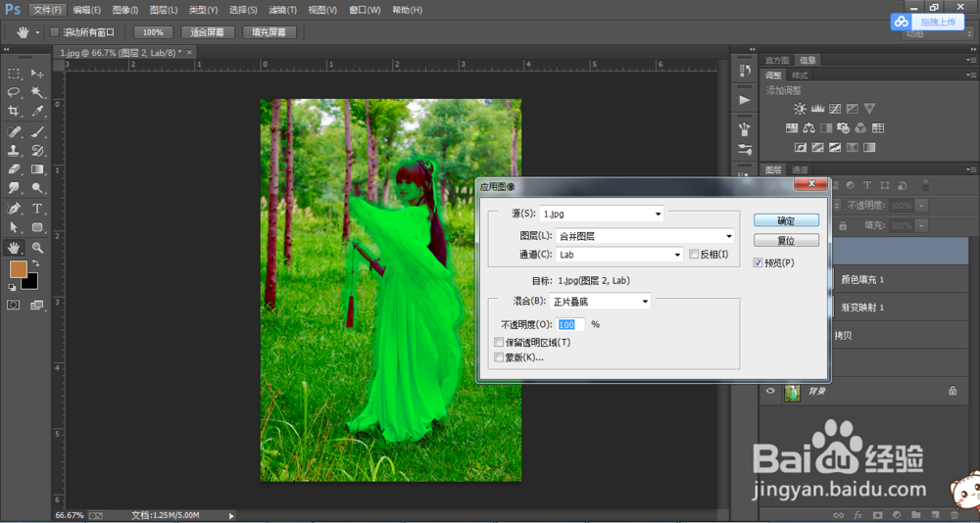Click the 100% zoom button

153,32
